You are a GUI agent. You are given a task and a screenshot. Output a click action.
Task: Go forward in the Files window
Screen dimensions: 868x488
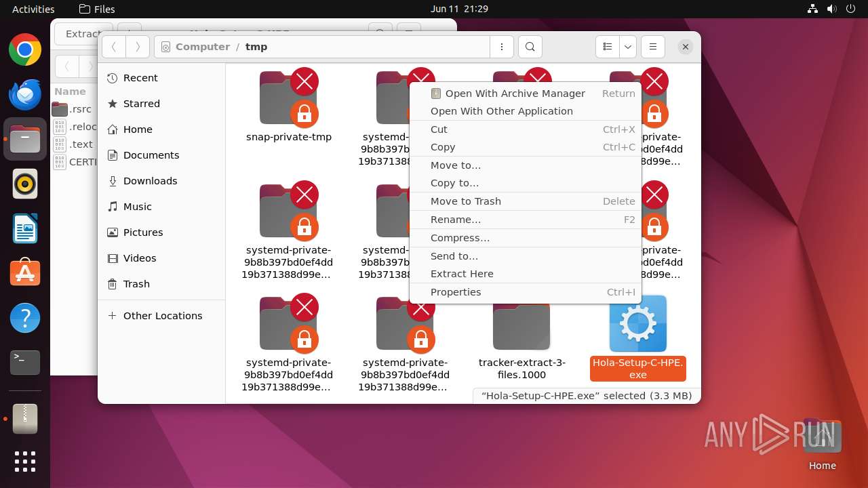(x=138, y=47)
